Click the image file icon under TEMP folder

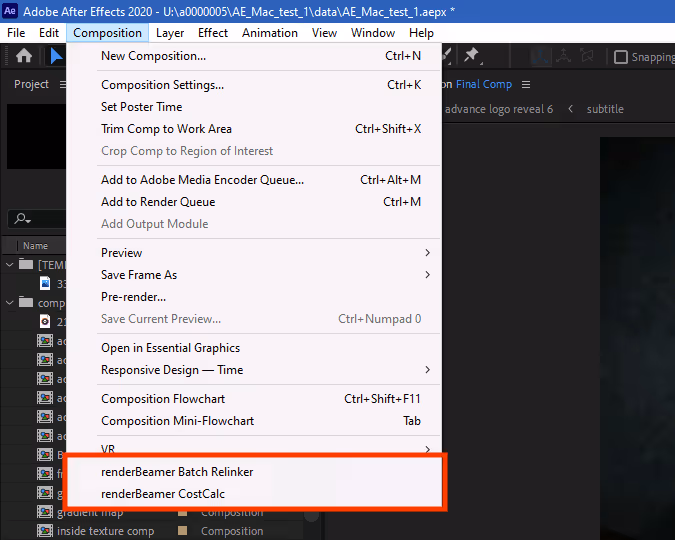[x=45, y=283]
